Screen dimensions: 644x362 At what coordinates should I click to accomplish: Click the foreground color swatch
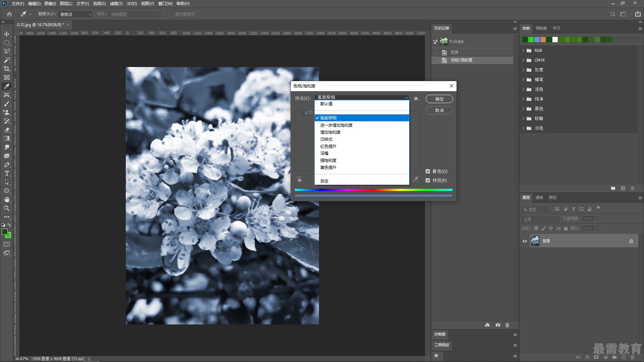click(5, 232)
